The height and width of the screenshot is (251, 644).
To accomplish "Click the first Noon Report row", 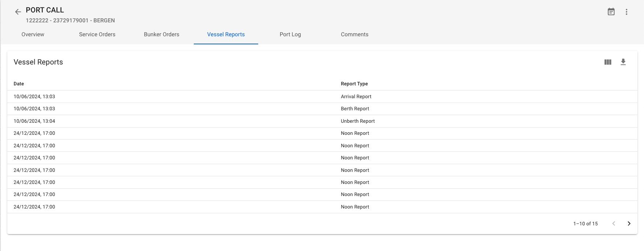I will 355,133.
